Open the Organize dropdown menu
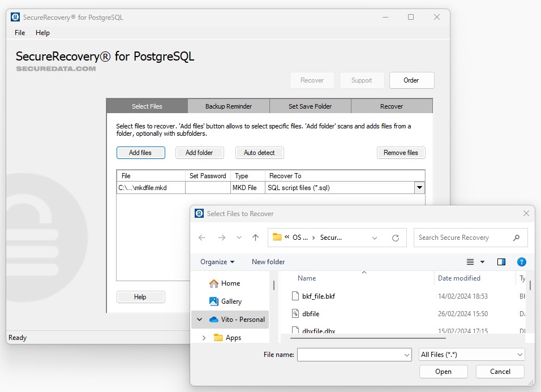 [x=217, y=262]
